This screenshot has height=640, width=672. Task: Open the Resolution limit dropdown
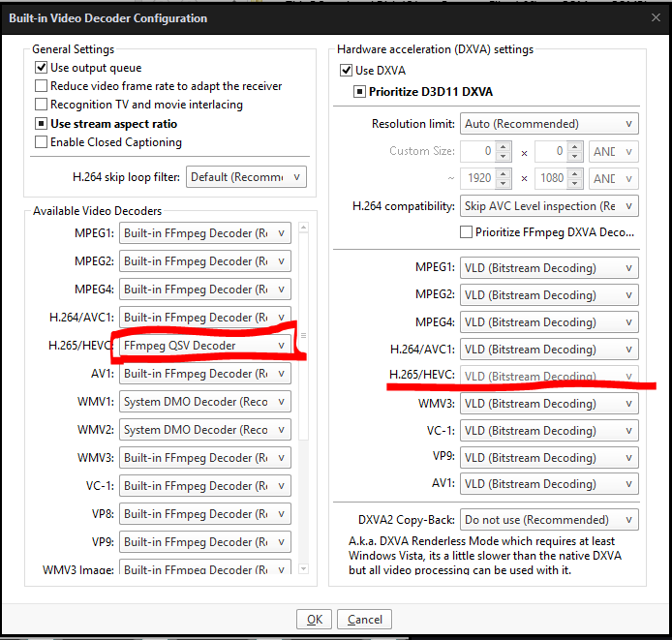pos(549,124)
